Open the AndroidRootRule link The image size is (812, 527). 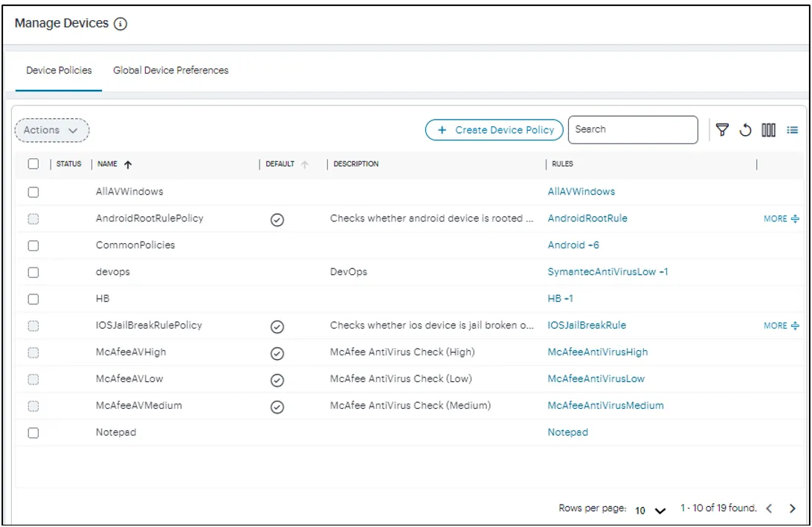click(587, 219)
